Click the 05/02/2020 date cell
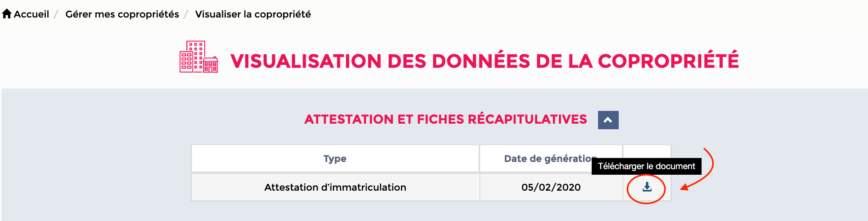The image size is (868, 221). pos(551,187)
